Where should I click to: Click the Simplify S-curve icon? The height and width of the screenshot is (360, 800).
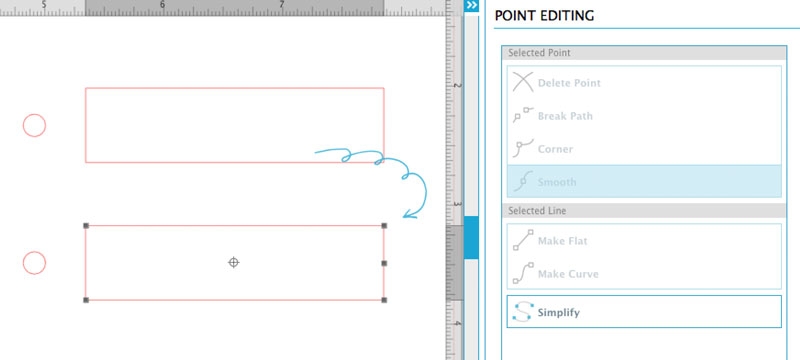point(523,312)
